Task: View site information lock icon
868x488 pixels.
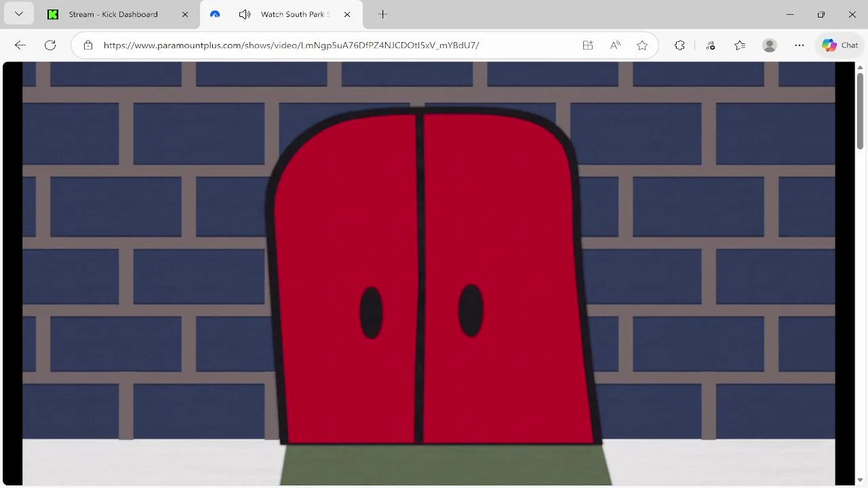Action: pos(88,45)
